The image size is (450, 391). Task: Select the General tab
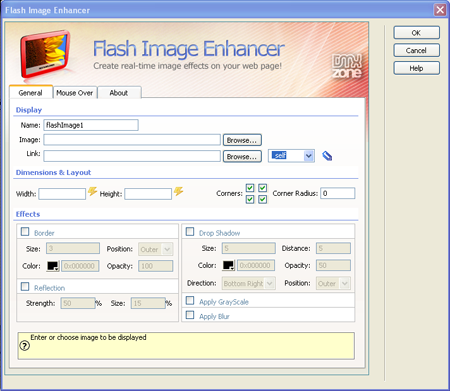pos(31,93)
